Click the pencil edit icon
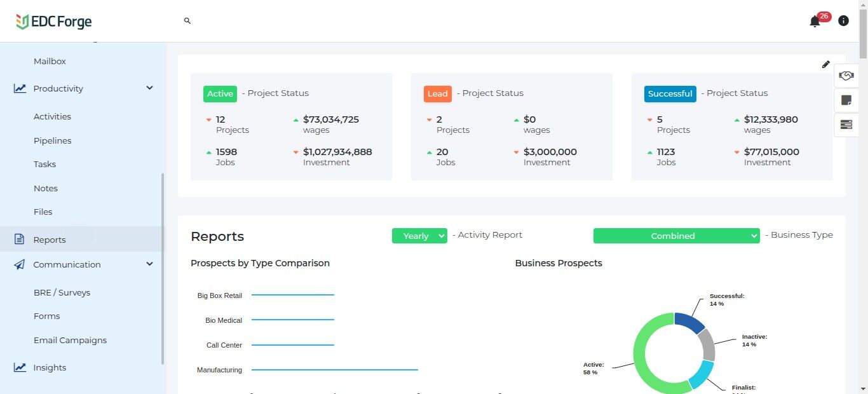 (x=825, y=64)
